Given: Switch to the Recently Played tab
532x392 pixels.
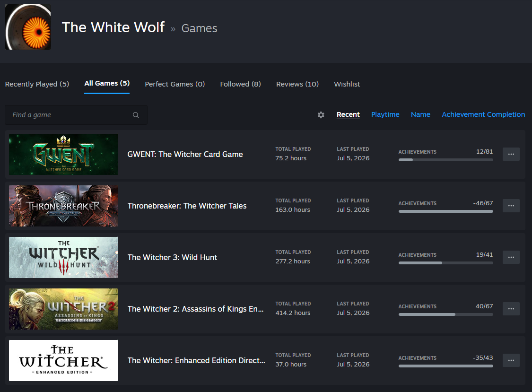Looking at the screenshot, I should click(37, 84).
